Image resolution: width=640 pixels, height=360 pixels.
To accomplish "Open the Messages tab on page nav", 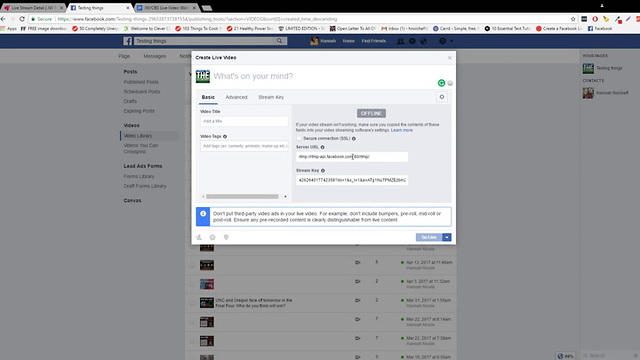I will click(155, 56).
